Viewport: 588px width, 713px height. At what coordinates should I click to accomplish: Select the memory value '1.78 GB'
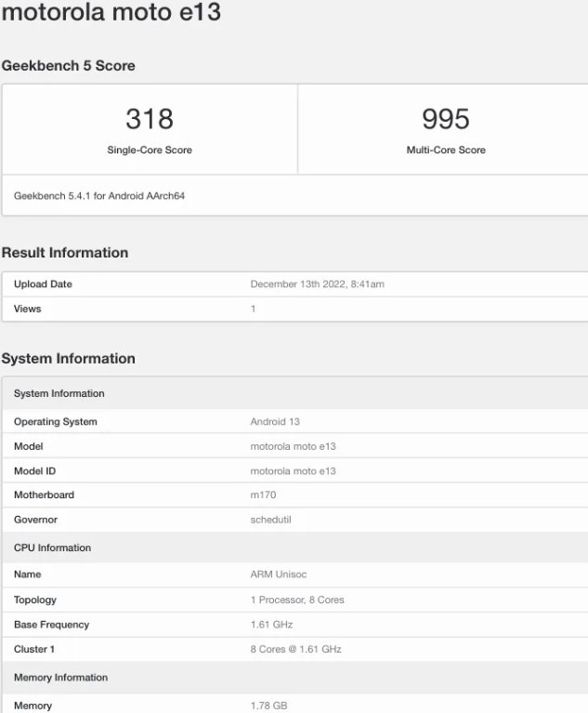tap(269, 706)
